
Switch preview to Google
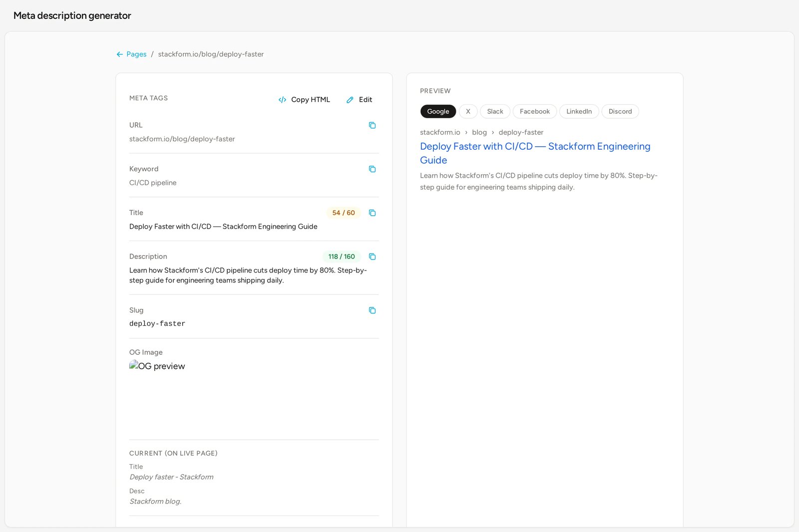click(x=438, y=111)
